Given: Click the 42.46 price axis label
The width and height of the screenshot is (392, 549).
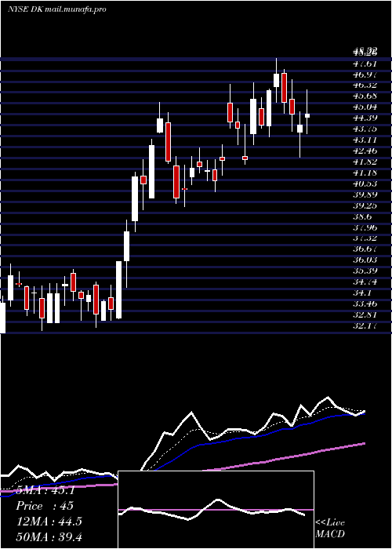Looking at the screenshot, I should [x=365, y=151].
